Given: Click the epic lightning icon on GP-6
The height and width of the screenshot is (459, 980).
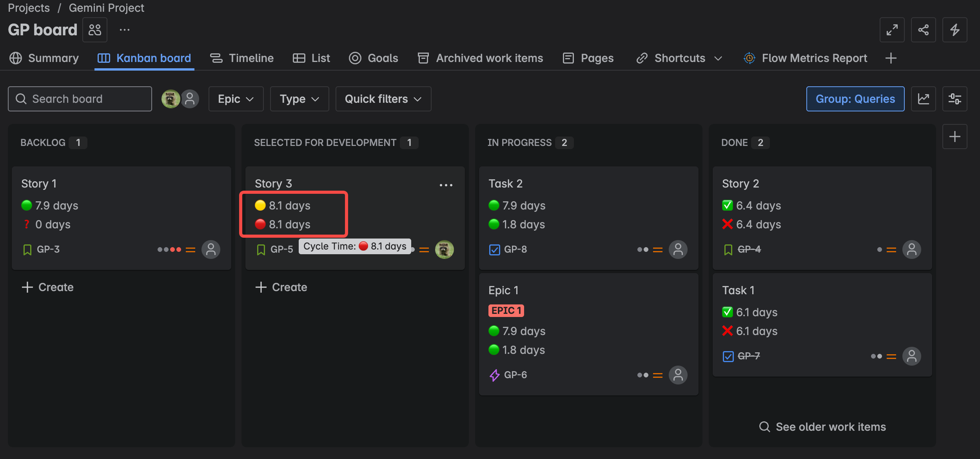Looking at the screenshot, I should pos(494,375).
